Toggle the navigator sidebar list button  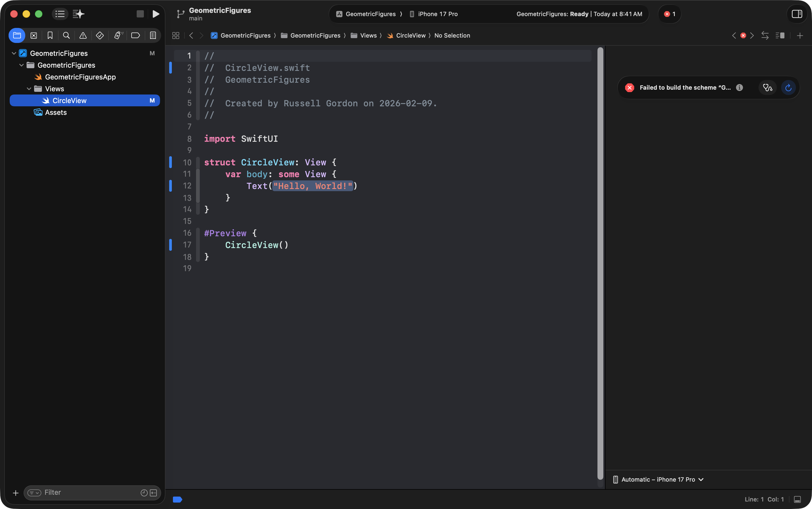(60, 14)
